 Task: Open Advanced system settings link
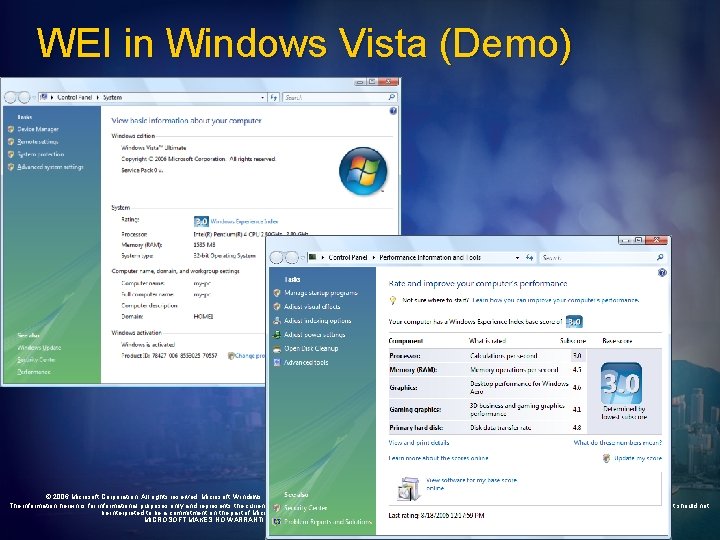[50, 167]
